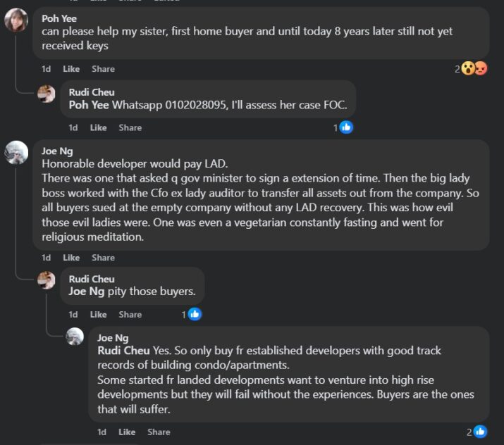This screenshot has height=445, width=504.
Task: Click Rudi Cheu's avatar in 'pity those buyers' reply
Action: (x=47, y=280)
